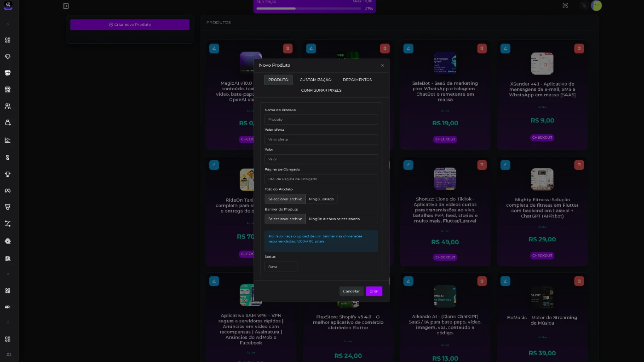The image size is (644, 362).
Task: Click the eye scan icon in header
Action: tap(565, 6)
